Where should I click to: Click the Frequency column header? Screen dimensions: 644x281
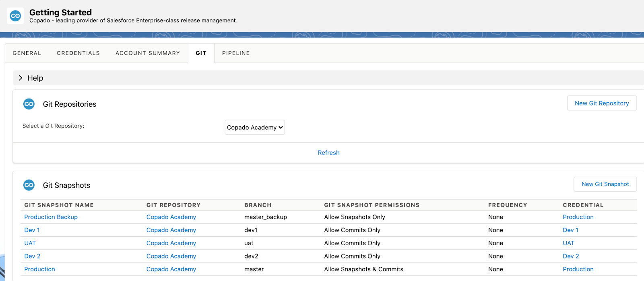[x=508, y=205]
